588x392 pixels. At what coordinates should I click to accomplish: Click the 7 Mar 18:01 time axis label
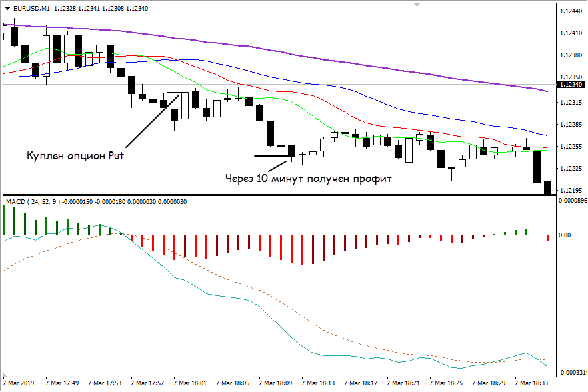(190, 384)
